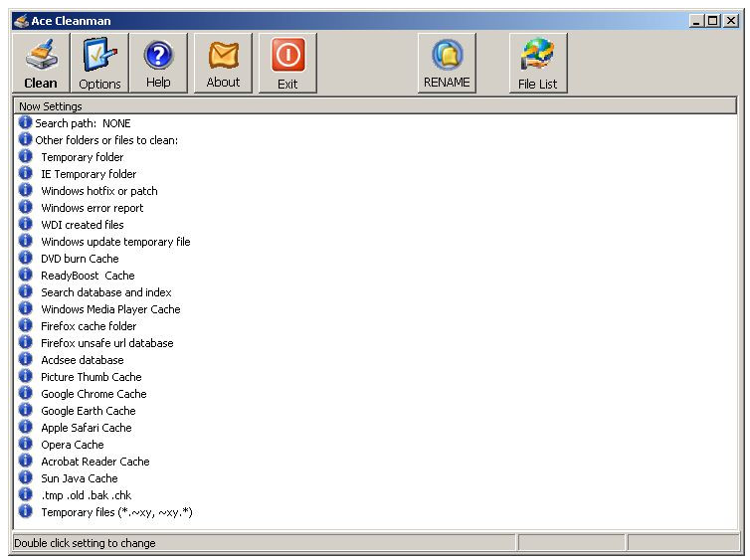
Task: Click the info icon beside Firefox cache folder
Action: click(25, 325)
